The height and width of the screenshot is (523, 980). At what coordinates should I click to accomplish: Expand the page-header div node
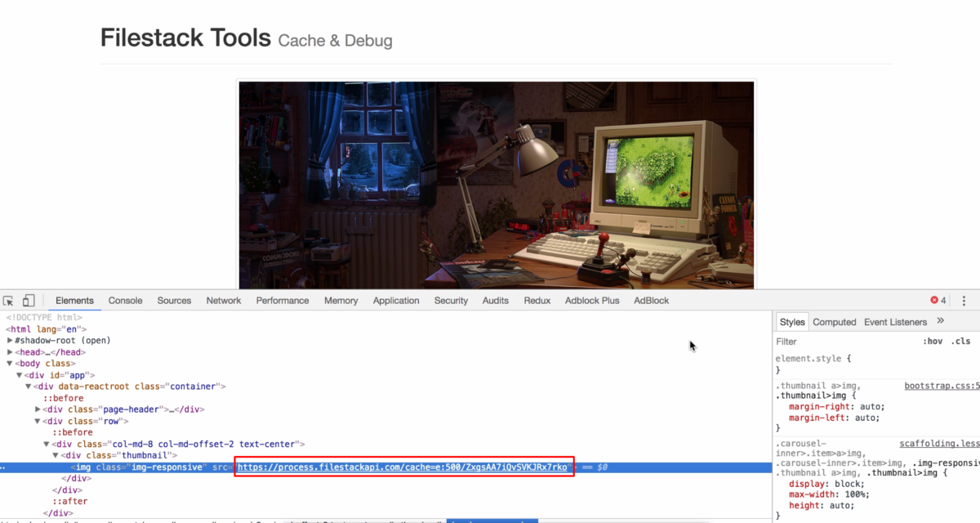pyautogui.click(x=36, y=409)
